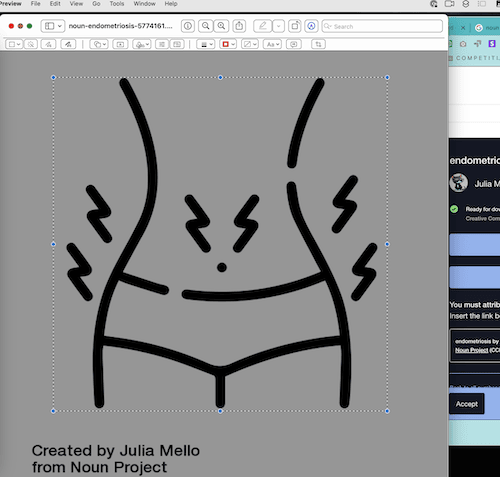
Task: Open the Adjust Color tool
Action: (x=162, y=44)
